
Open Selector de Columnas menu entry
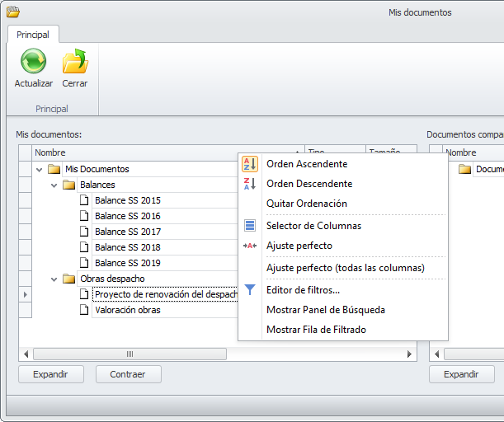click(x=343, y=226)
